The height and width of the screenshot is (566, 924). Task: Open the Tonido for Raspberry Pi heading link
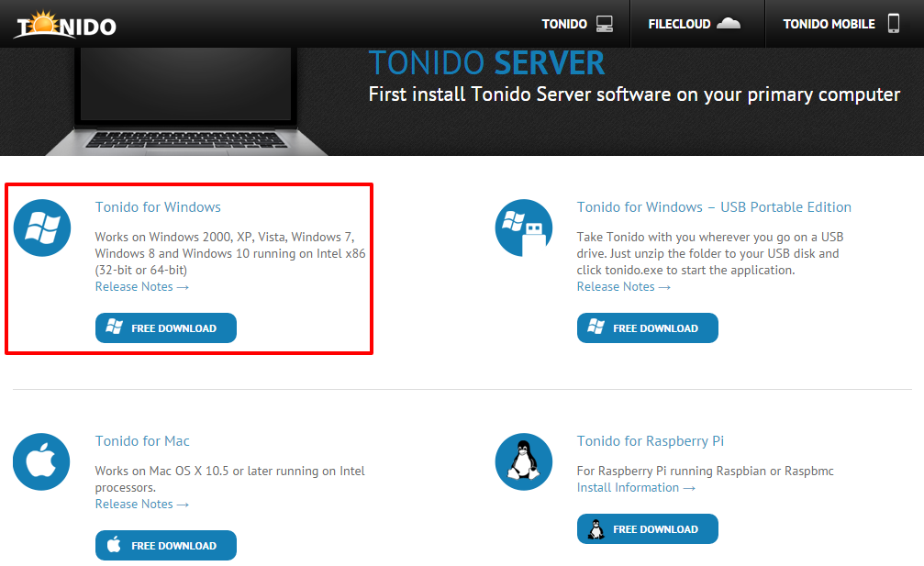pos(650,441)
